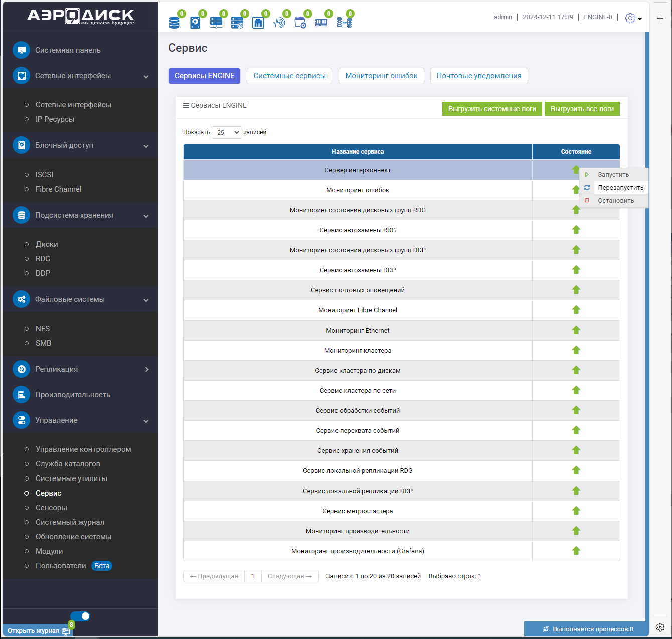Click Выгрузить системные логи button
Viewport: 672px width, 639px height.
click(492, 109)
